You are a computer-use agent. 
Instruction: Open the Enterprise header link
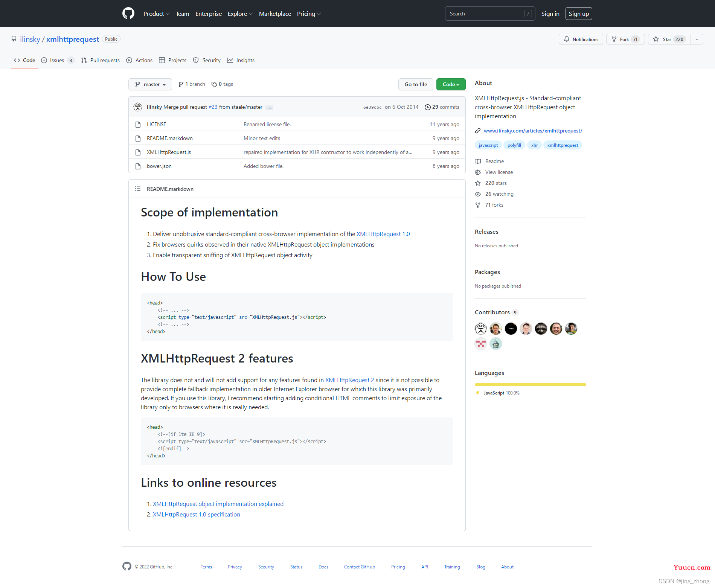click(x=209, y=14)
